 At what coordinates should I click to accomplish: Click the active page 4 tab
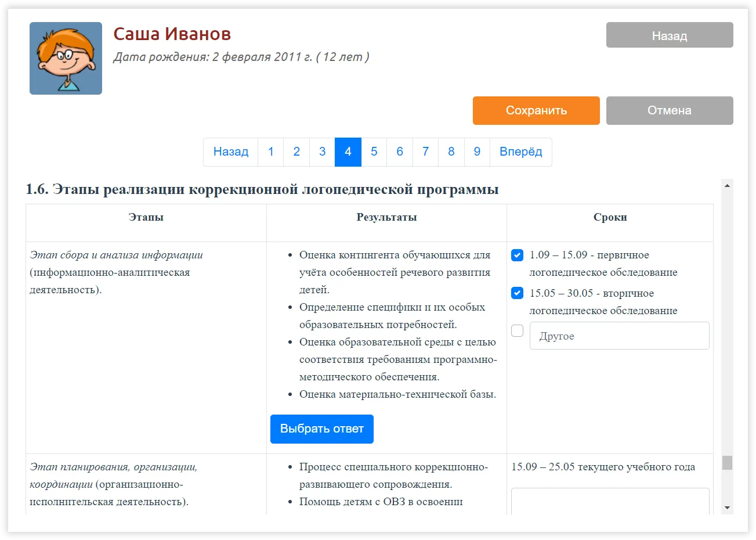(x=348, y=152)
